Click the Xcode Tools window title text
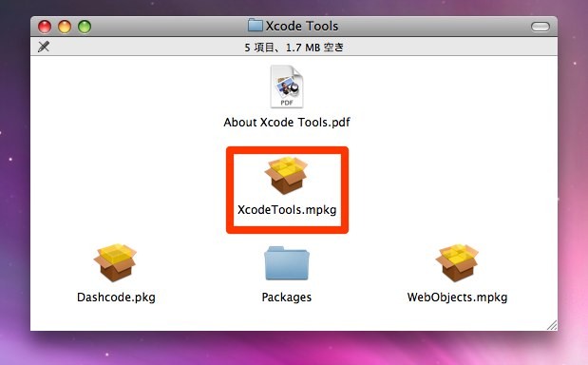588x365 pixels. click(x=302, y=26)
